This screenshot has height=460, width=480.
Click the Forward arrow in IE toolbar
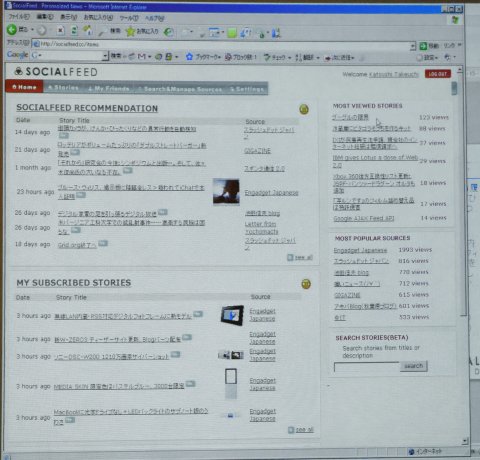pos(42,30)
